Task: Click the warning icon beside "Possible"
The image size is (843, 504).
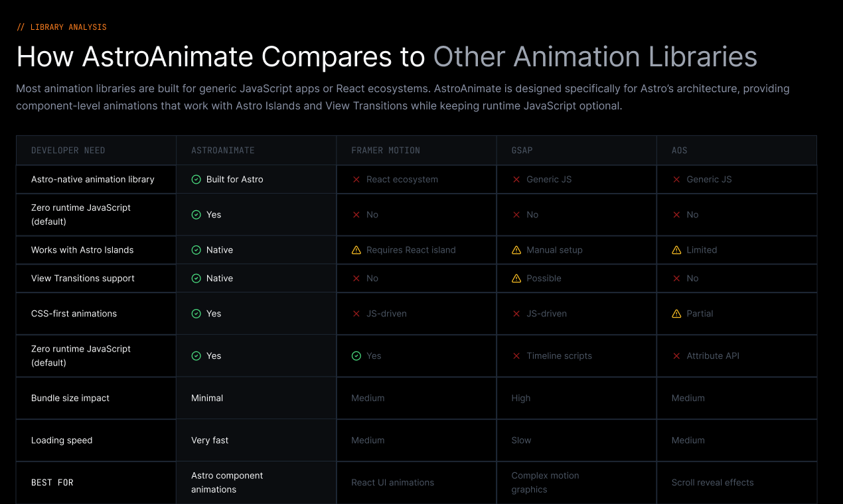Action: (x=516, y=279)
